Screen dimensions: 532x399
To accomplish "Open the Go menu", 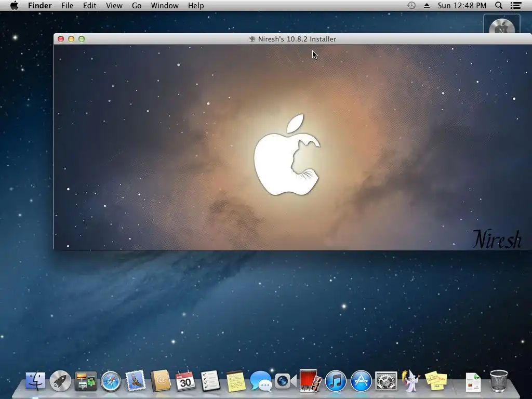I will (x=137, y=6).
